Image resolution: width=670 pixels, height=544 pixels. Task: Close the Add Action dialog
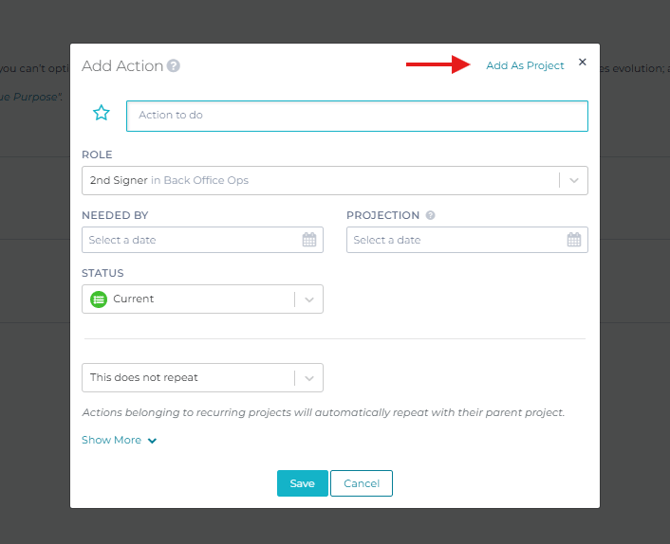click(583, 62)
